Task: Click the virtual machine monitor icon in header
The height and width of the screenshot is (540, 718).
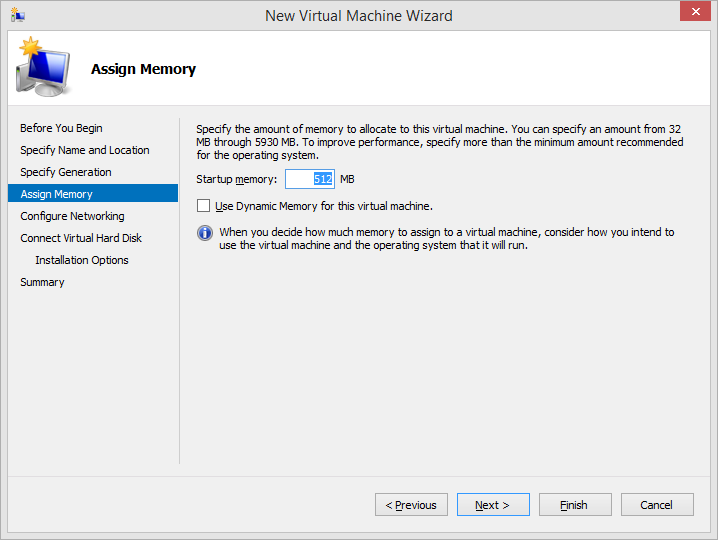Action: pyautogui.click(x=42, y=68)
